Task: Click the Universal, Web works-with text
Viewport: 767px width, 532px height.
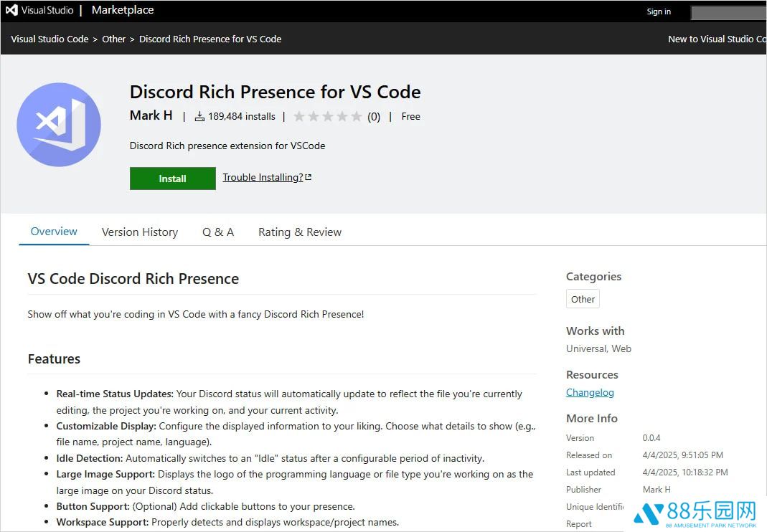Action: [x=598, y=348]
